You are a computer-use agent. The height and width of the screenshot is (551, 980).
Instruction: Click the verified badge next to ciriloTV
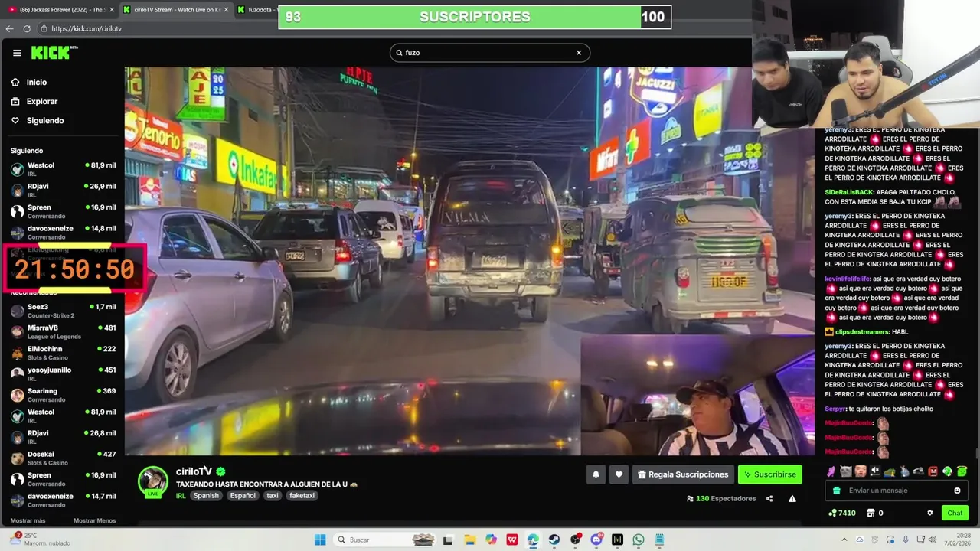click(x=220, y=471)
